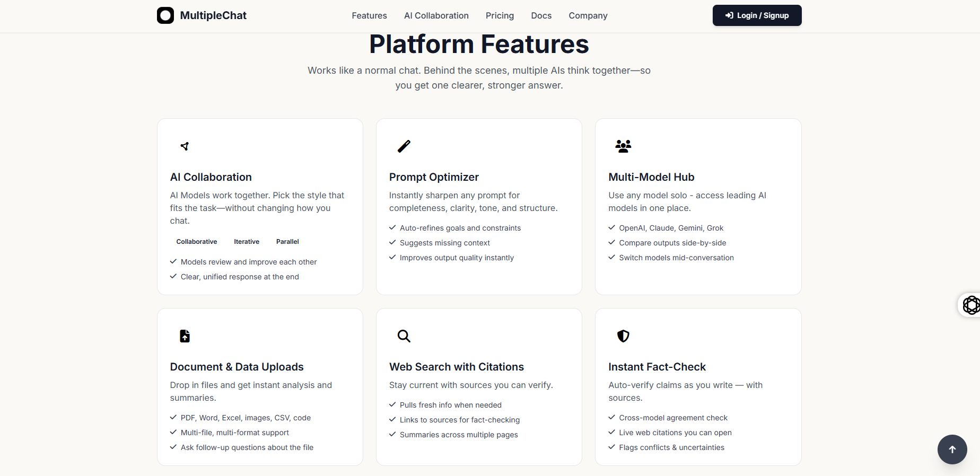980x476 pixels.
Task: Click the MultipleChat logo icon
Action: pos(165,15)
